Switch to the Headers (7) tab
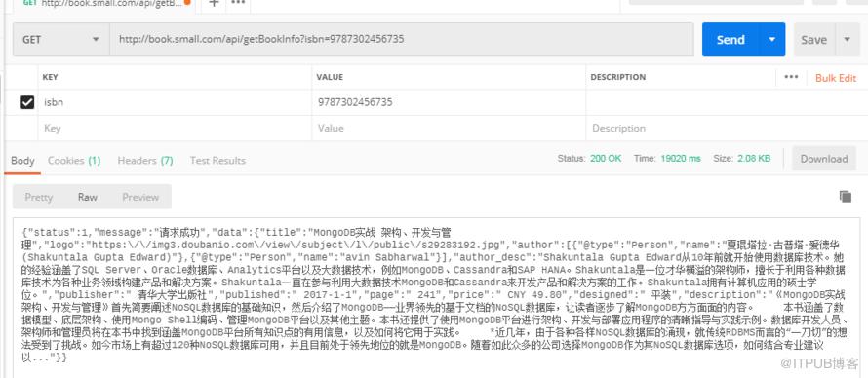 click(145, 161)
